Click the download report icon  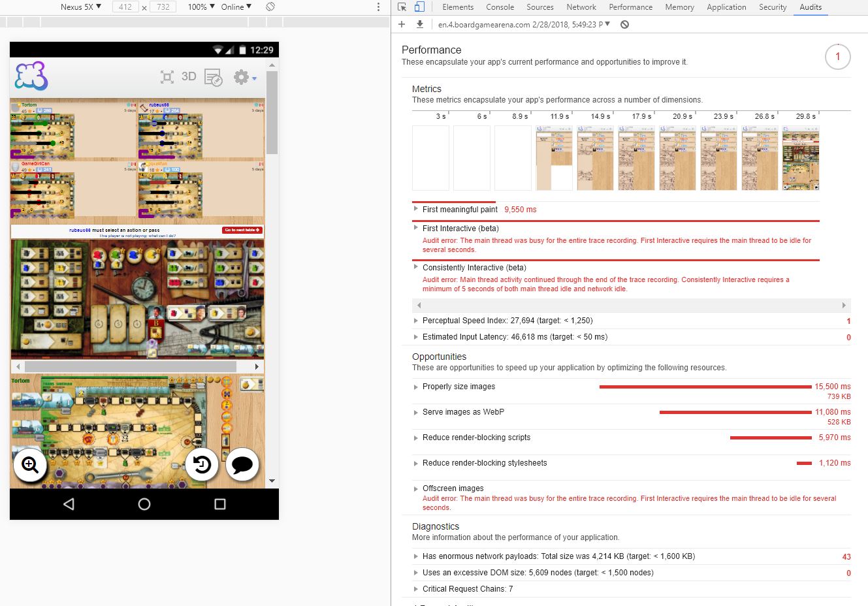tap(420, 24)
